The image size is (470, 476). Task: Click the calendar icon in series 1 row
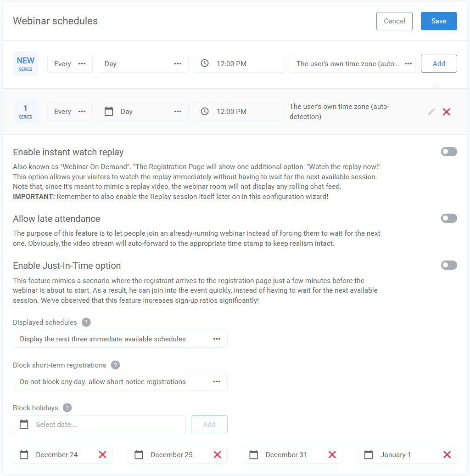click(109, 111)
